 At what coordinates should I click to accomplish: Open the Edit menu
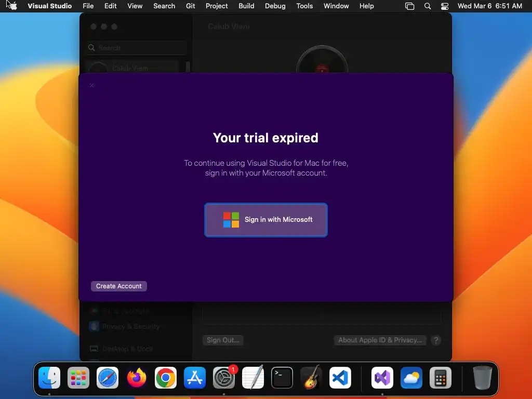110,6
